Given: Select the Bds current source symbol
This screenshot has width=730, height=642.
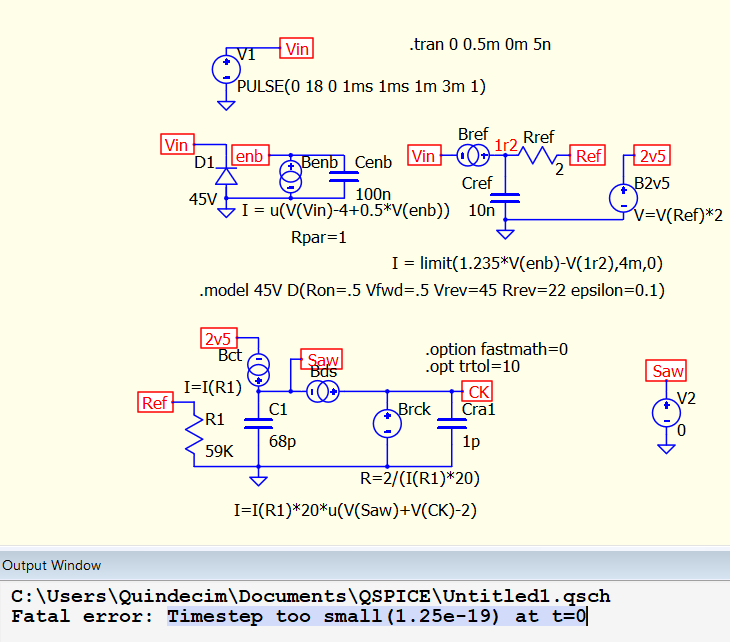Looking at the screenshot, I should click(325, 391).
